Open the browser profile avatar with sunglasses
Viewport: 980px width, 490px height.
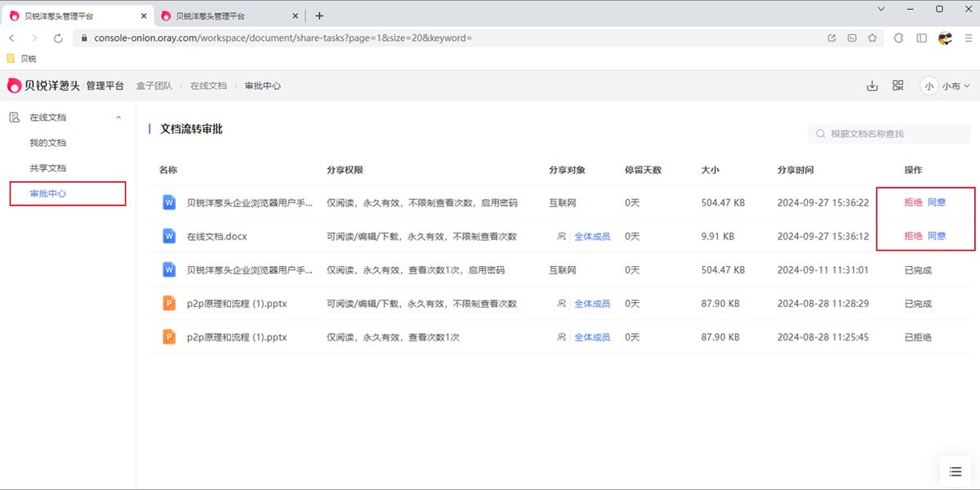point(945,38)
